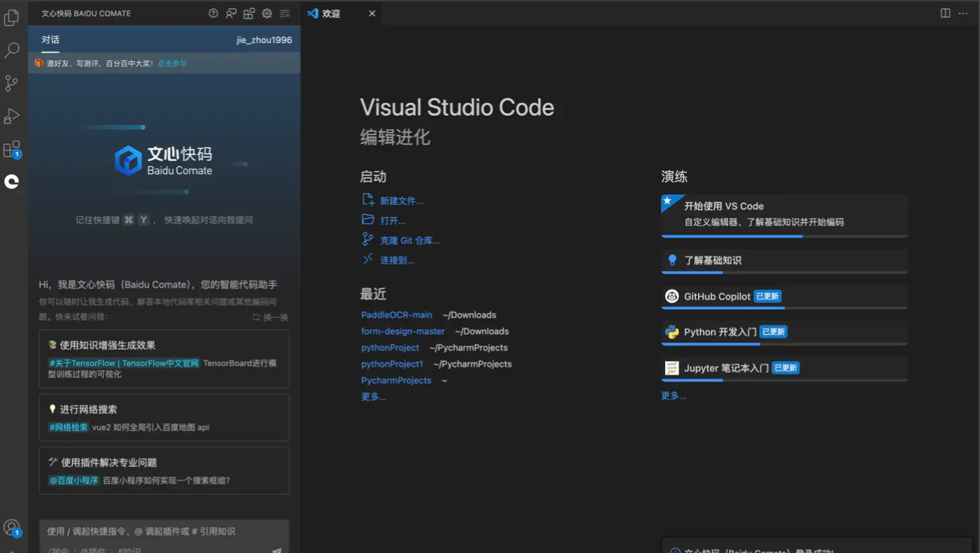The width and height of the screenshot is (980, 553).
Task: Open the Source Control view
Action: (12, 83)
